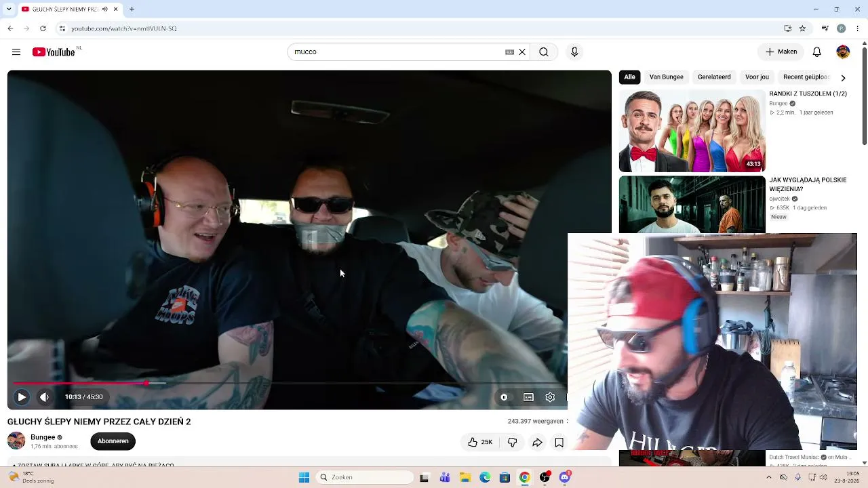Select the Recent geüpload filter chip
The width and height of the screenshot is (868, 488).
click(x=806, y=77)
